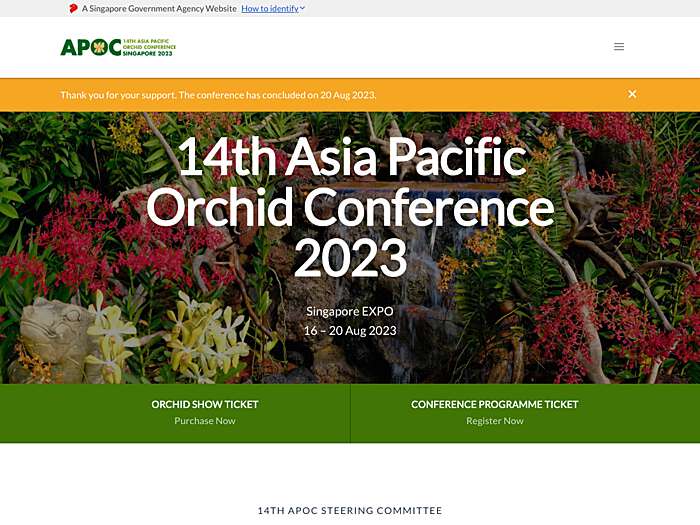The width and height of the screenshot is (700, 525).
Task: Click 'Register Now' for the conference programme
Action: pyautogui.click(x=495, y=421)
